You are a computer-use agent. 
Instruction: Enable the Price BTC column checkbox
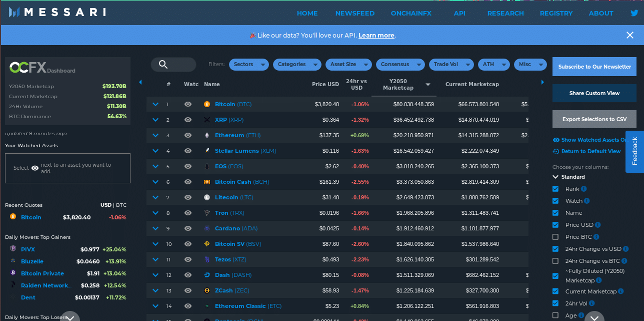point(555,237)
